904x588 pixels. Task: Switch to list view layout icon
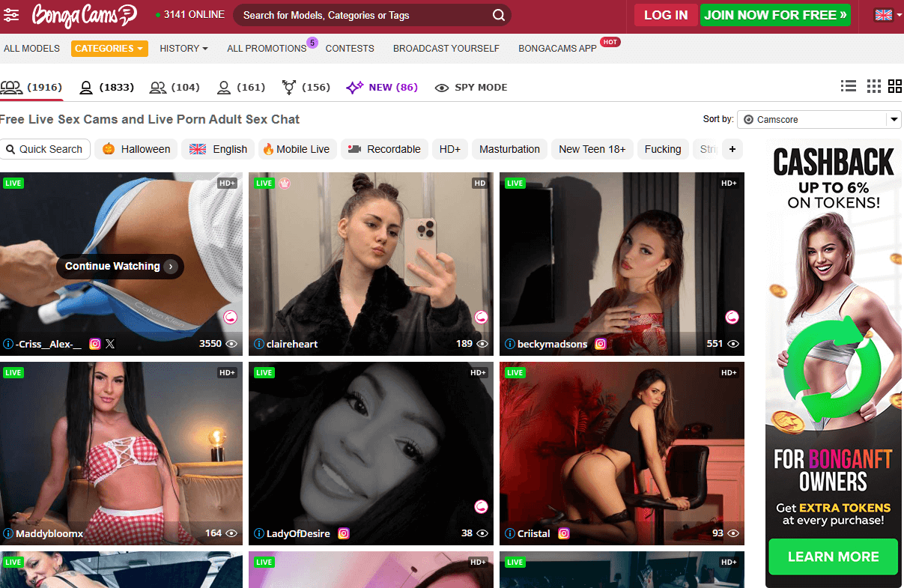(848, 86)
